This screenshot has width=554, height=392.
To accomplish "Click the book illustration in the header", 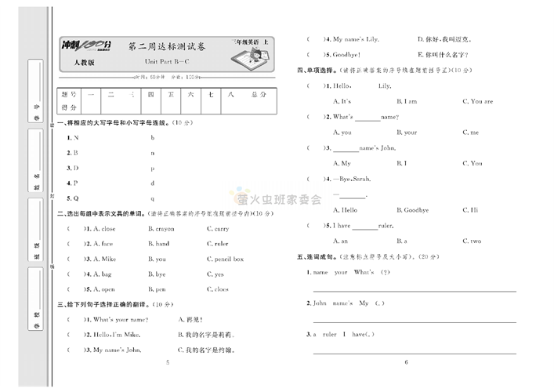I will click(x=251, y=57).
